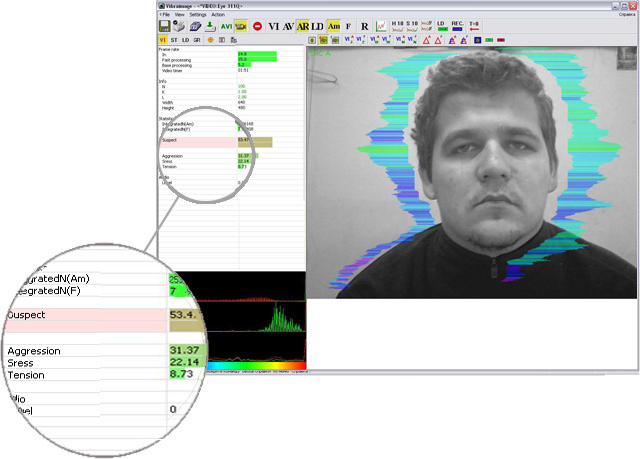Image resolution: width=640 pixels, height=459 pixels.
Task: Switch to the ST panel tab
Action: point(174,40)
